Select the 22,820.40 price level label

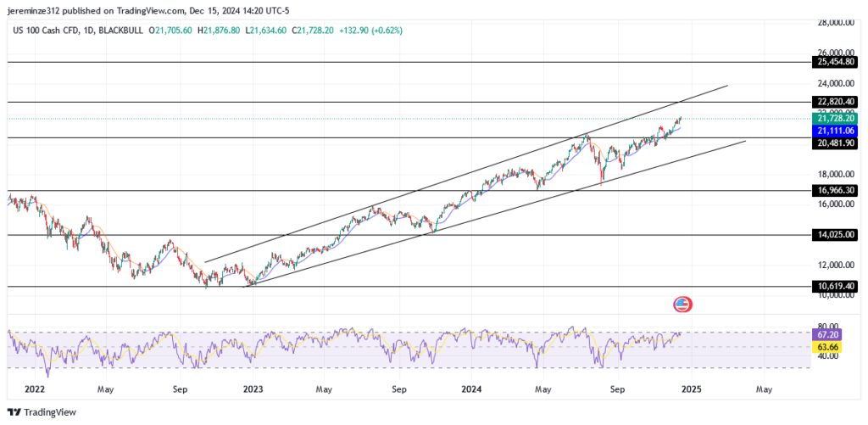click(x=834, y=102)
